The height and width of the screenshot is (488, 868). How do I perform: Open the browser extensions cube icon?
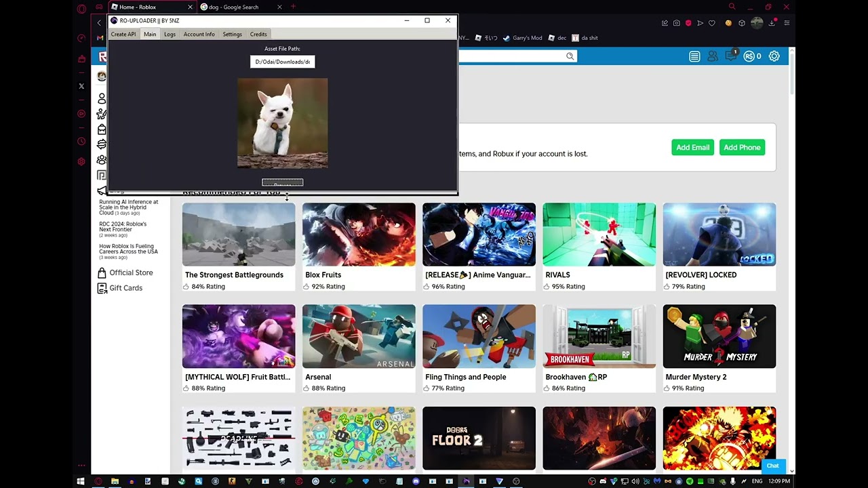pos(742,23)
